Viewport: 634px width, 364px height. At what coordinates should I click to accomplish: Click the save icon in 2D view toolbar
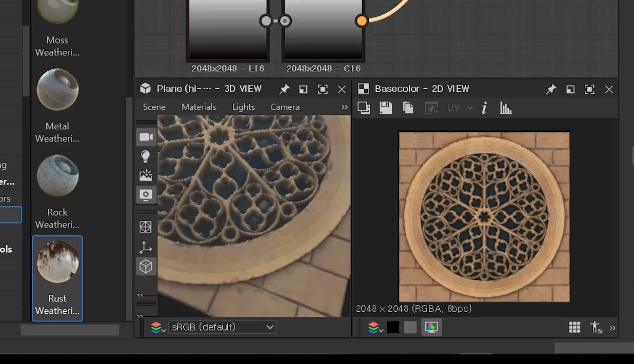pyautogui.click(x=386, y=108)
